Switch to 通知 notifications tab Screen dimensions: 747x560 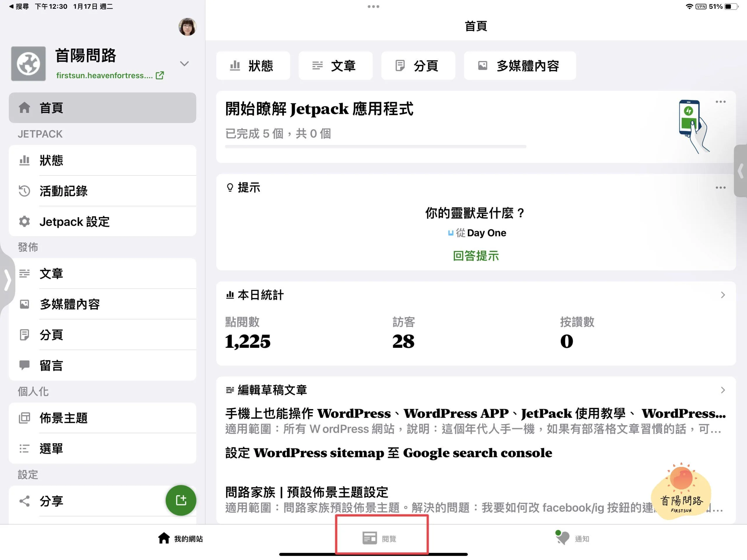point(573,538)
